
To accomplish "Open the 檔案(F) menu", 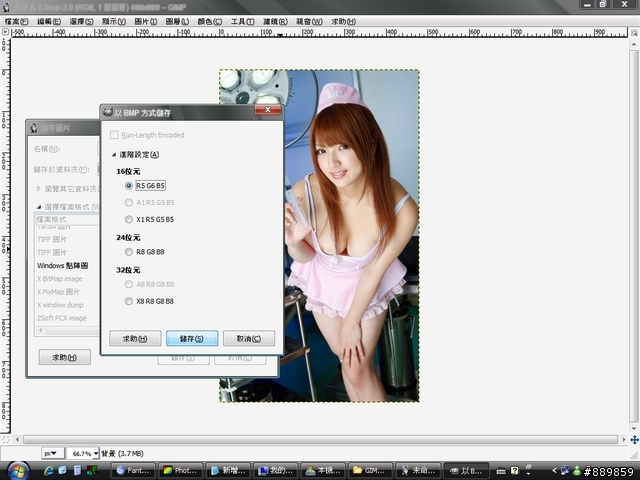I will [16, 21].
